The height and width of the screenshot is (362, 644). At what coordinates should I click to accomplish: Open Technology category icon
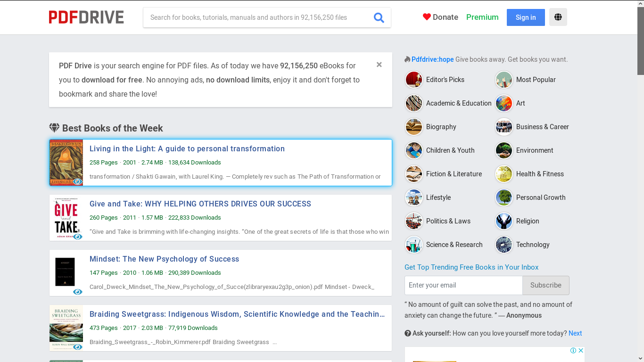tap(504, 245)
